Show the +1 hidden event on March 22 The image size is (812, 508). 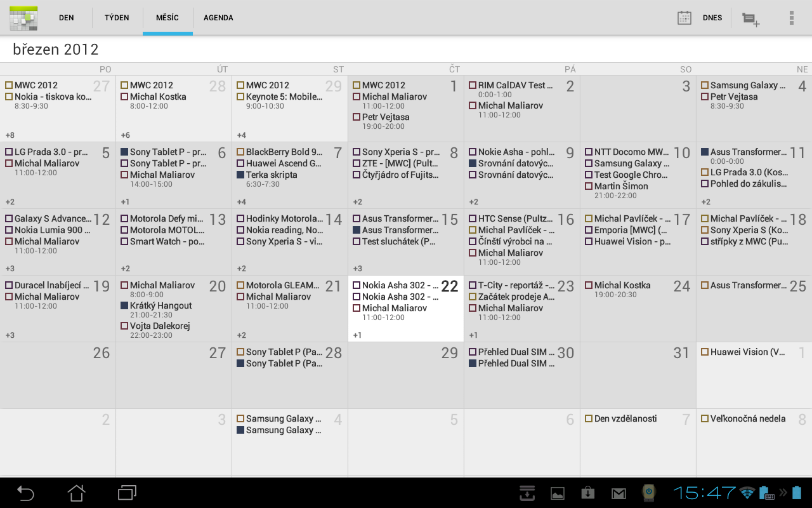tap(358, 335)
